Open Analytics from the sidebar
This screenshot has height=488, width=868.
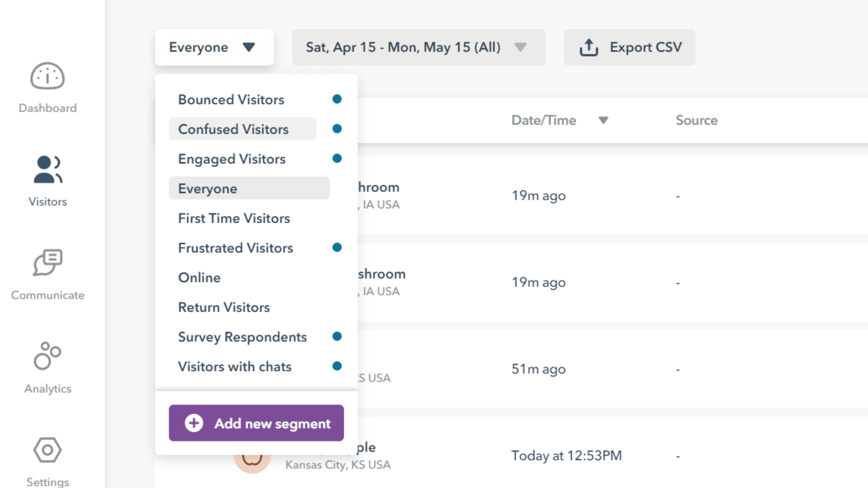[48, 368]
